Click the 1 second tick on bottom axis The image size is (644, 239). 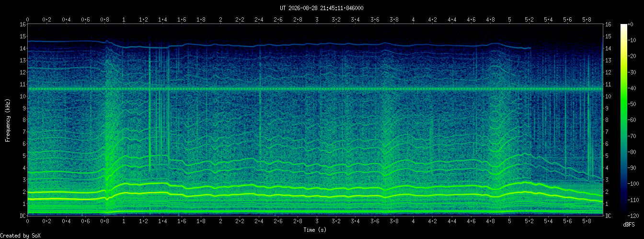point(124,221)
